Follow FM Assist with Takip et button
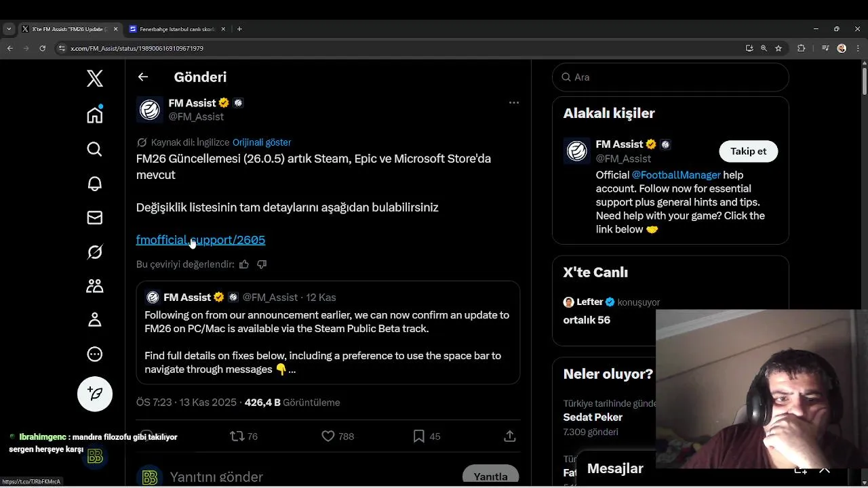 click(x=748, y=151)
